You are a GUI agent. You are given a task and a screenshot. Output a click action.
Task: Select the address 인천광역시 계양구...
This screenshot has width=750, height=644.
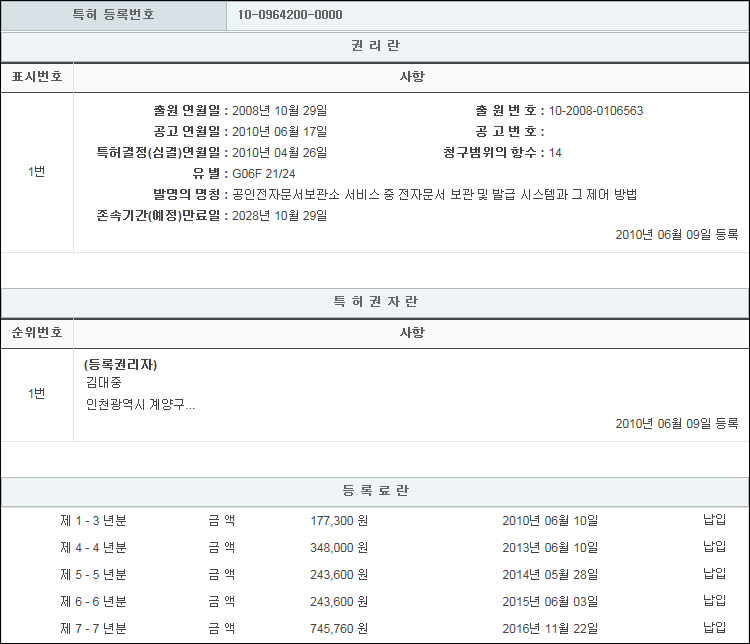[x=140, y=404]
